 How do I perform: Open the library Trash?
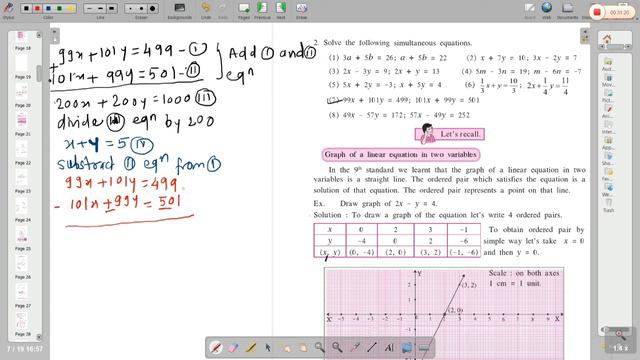coord(608,205)
